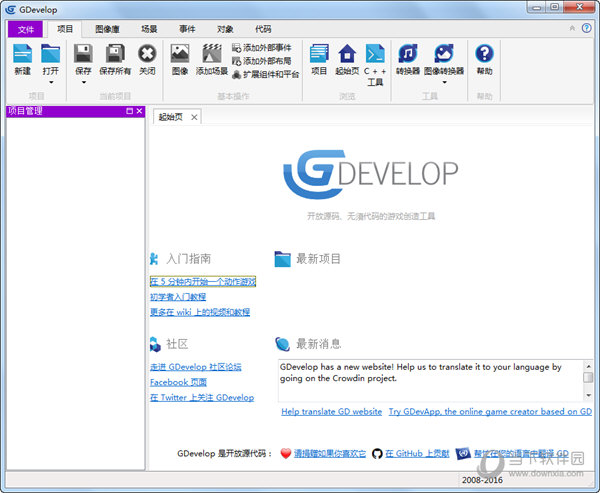This screenshot has width=600, height=493.
Task: Click the 起始页 home icon in the ribbon
Action: 347,53
